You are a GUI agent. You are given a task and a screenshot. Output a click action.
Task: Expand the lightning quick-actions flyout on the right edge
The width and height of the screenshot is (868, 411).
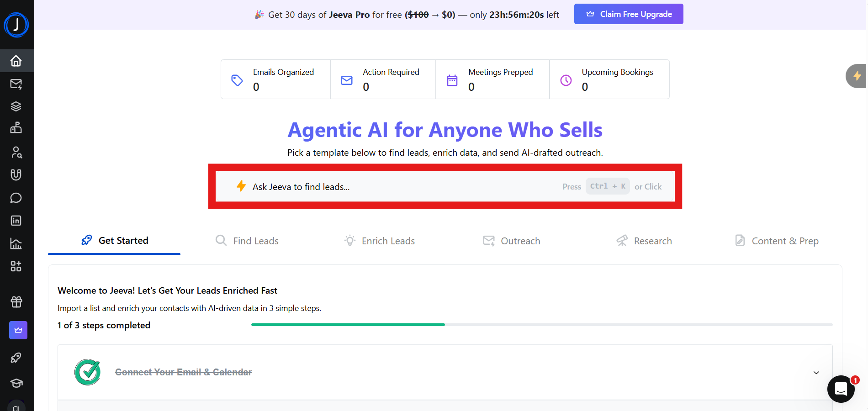coord(857,76)
